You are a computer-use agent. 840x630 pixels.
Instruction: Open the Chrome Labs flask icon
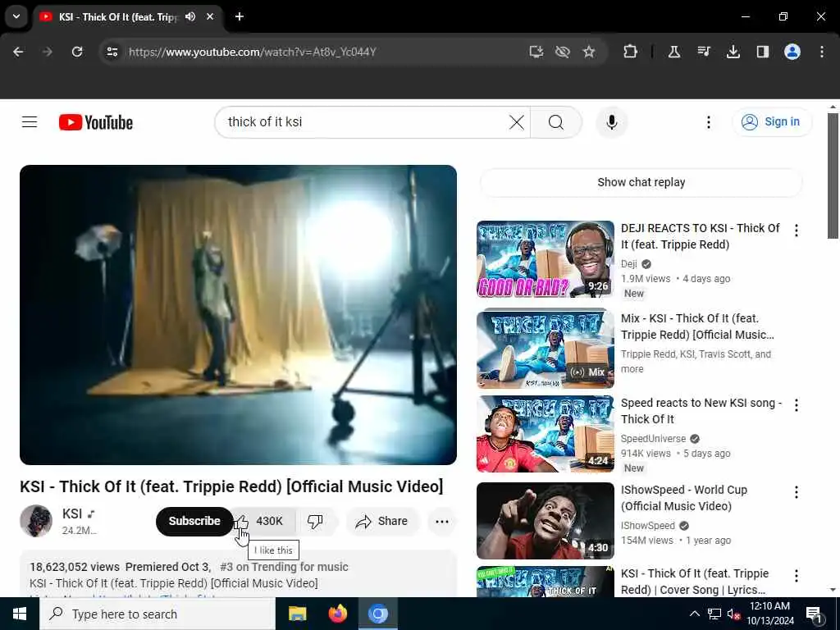(x=674, y=52)
